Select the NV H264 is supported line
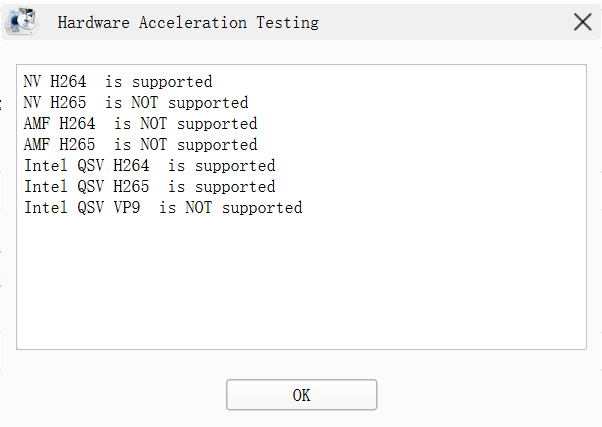This screenshot has height=427, width=602. [x=117, y=81]
